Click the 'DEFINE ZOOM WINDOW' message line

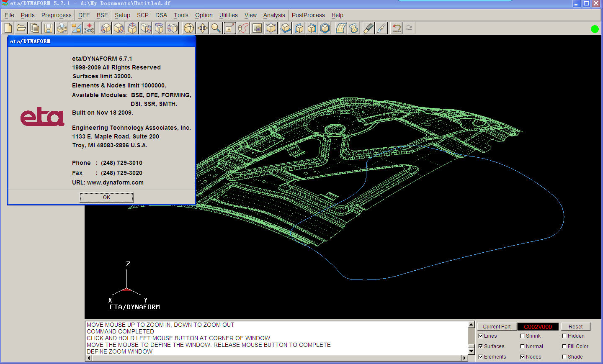pos(119,351)
